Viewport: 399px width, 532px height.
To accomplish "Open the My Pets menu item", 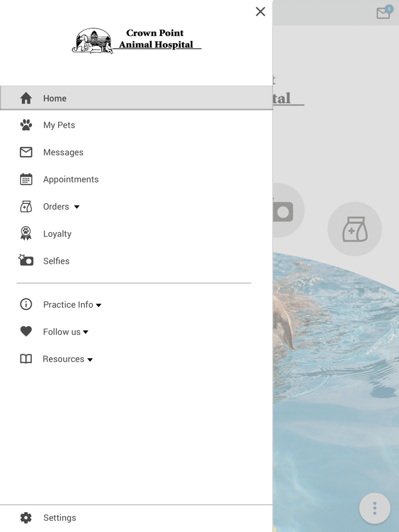I will click(x=59, y=125).
